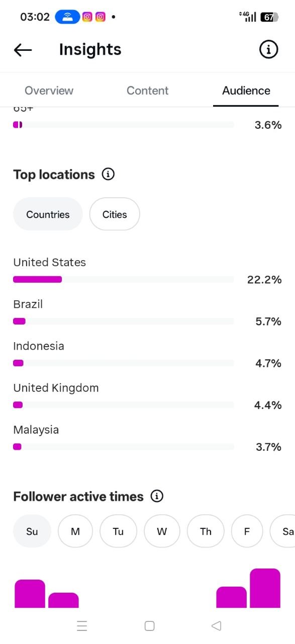
Task: Choose M day chip
Action: click(75, 531)
